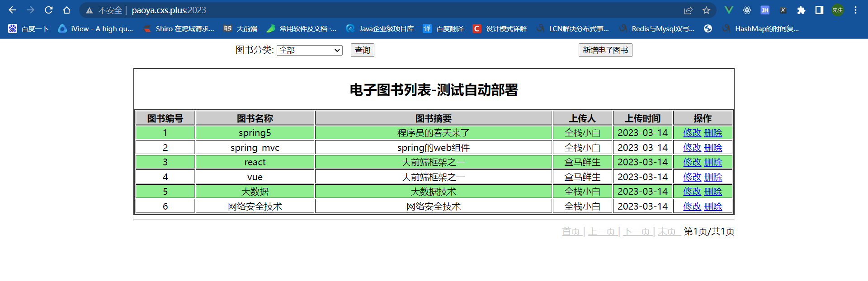Open the 常用软件及文档 bookmark
The height and width of the screenshot is (281, 868).
pyautogui.click(x=302, y=28)
